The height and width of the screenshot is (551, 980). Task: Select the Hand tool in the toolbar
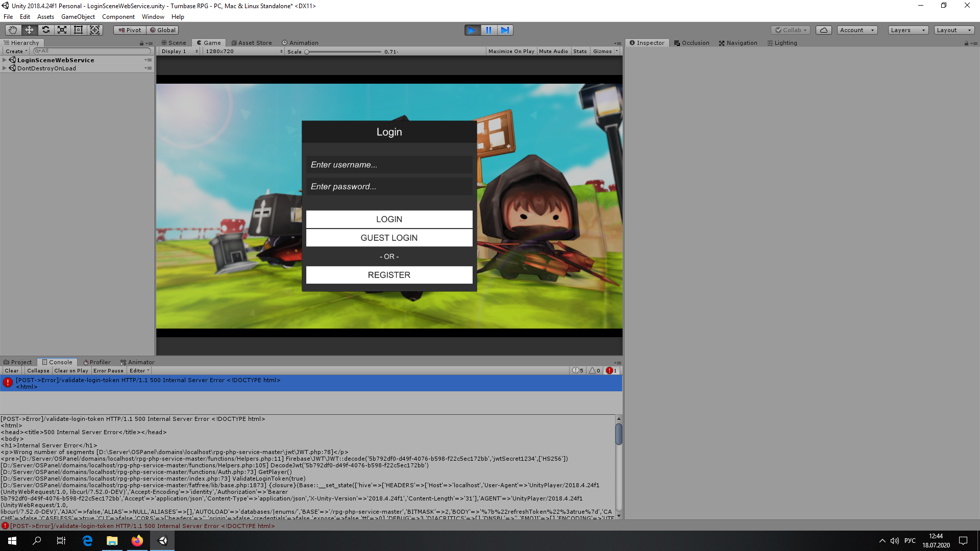[x=12, y=30]
